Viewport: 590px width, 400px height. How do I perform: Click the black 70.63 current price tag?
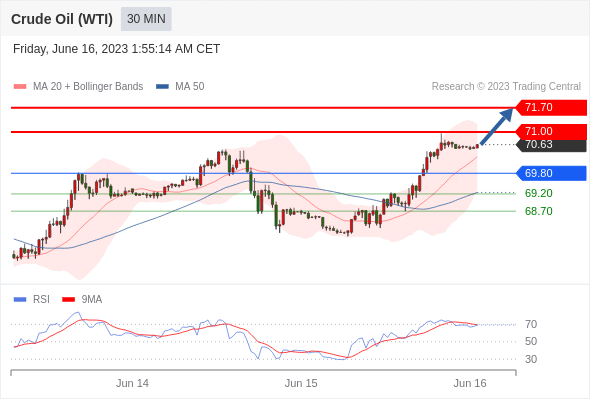point(551,145)
